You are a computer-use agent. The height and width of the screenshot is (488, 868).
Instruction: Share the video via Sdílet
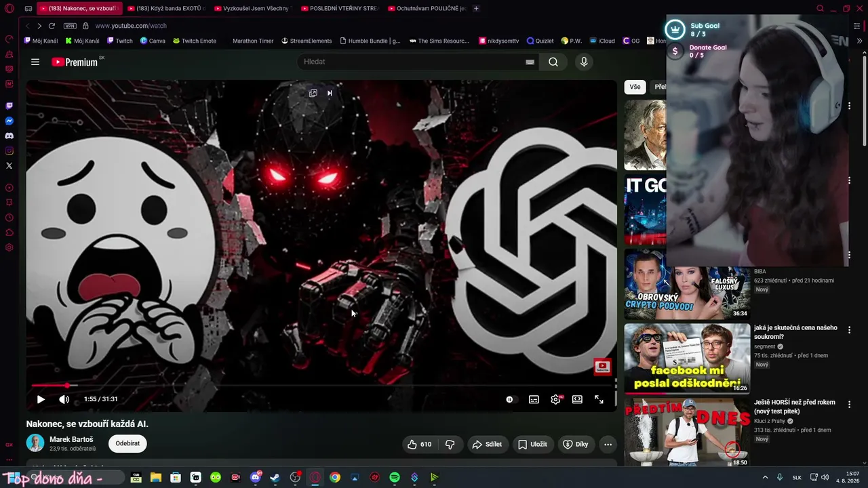click(488, 445)
